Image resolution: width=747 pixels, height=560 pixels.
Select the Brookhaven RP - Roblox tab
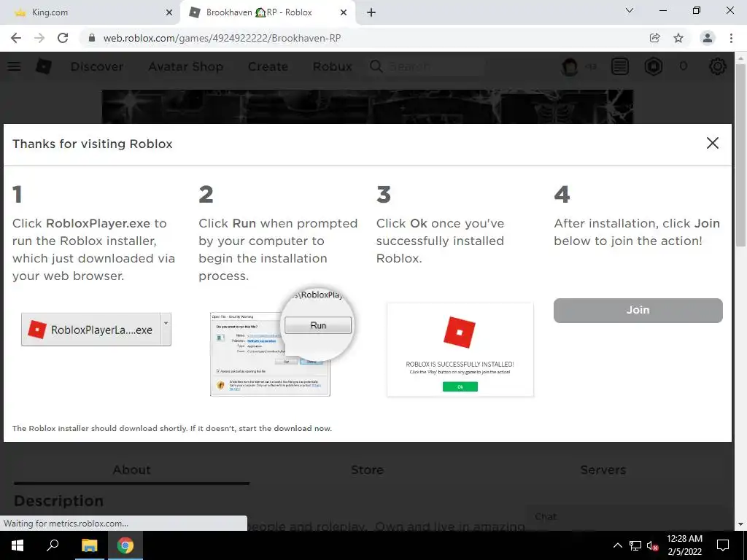point(268,12)
